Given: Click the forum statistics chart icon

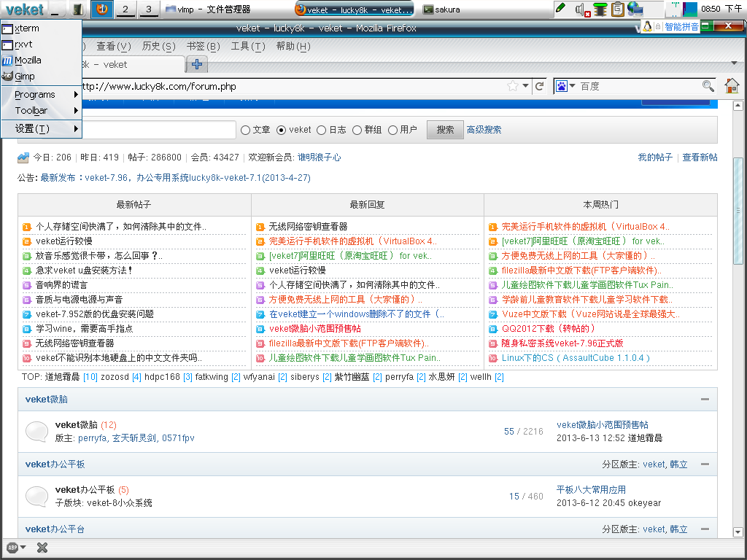Looking at the screenshot, I should (x=23, y=157).
